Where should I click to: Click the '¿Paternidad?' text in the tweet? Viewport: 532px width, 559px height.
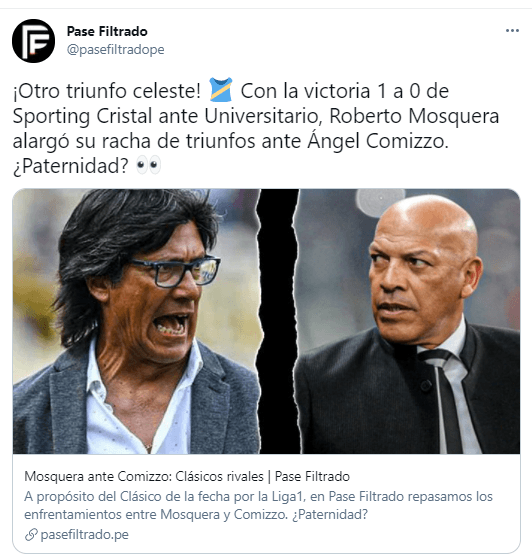click(x=71, y=166)
